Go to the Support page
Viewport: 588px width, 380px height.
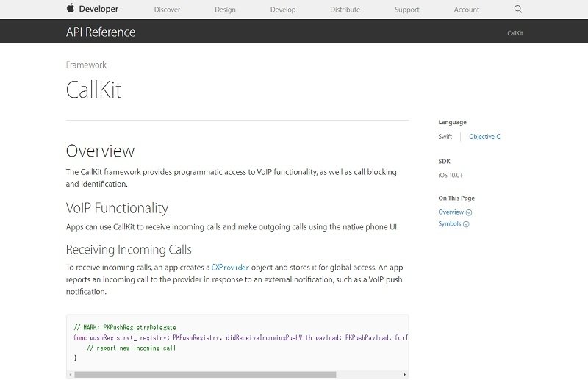click(x=407, y=10)
